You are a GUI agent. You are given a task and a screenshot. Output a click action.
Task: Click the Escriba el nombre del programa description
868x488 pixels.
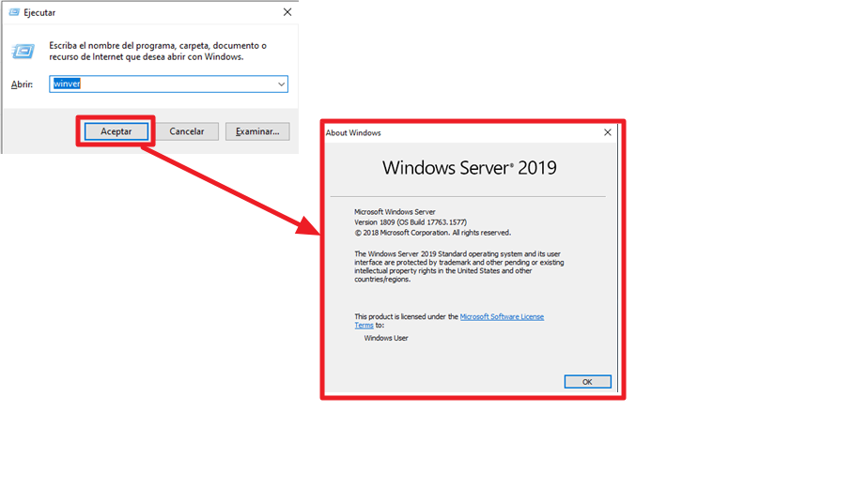pyautogui.click(x=158, y=51)
